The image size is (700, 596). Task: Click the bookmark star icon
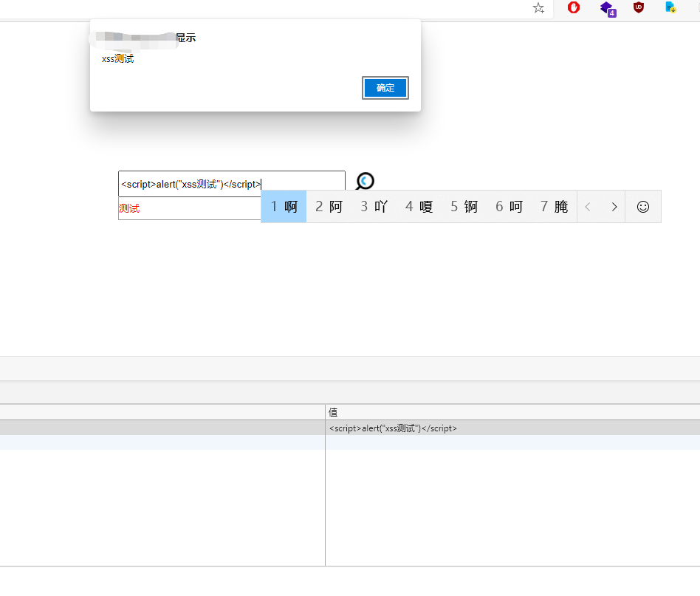coord(538,8)
